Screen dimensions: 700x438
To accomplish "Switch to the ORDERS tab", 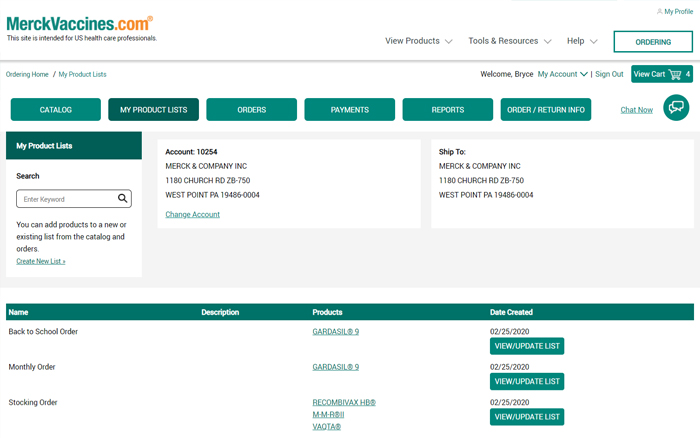I will tap(251, 110).
